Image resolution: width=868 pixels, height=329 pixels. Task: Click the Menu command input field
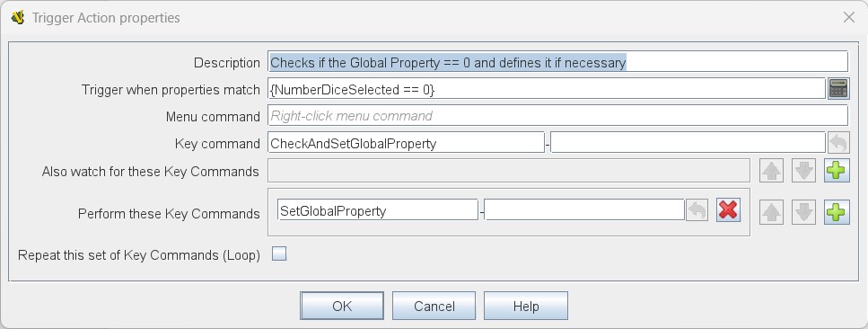(558, 115)
